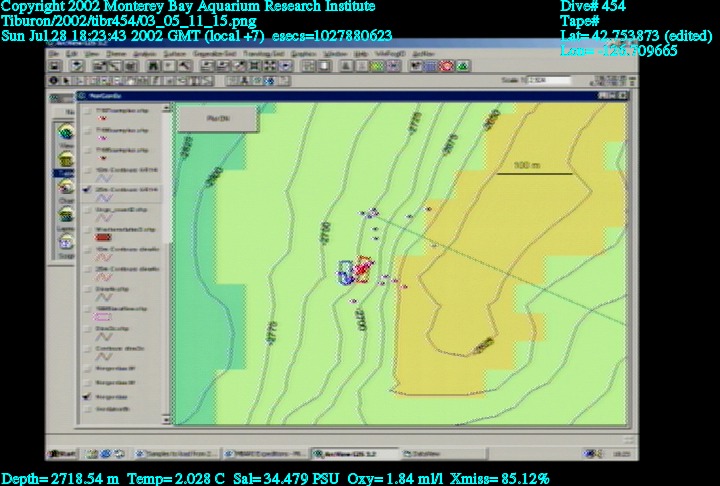Open the Window menu
The height and width of the screenshot is (486, 720).
tap(335, 53)
